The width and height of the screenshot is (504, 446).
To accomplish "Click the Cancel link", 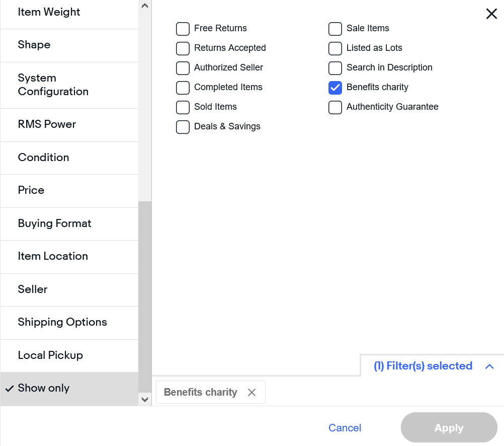I will pos(345,428).
